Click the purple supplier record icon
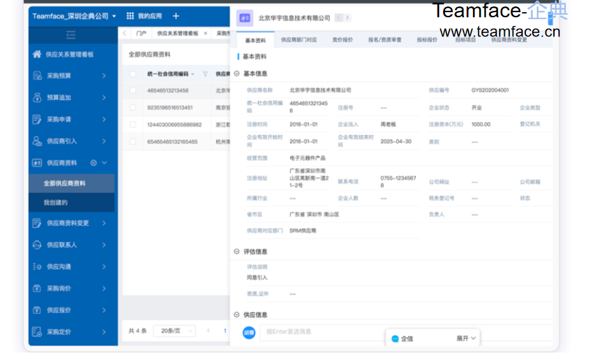This screenshot has height=364, width=589. pyautogui.click(x=245, y=18)
